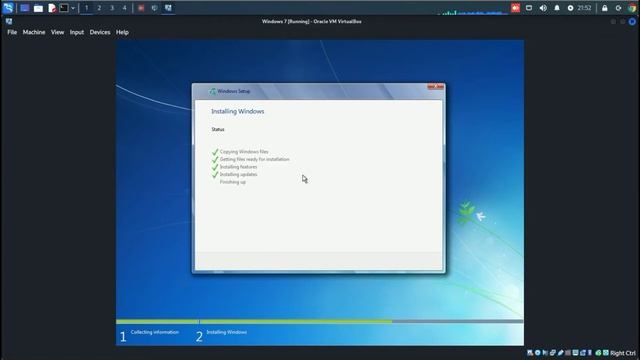Screen dimensions: 640x360
Task: Click the recording status indicator icon
Action: tap(582, 353)
